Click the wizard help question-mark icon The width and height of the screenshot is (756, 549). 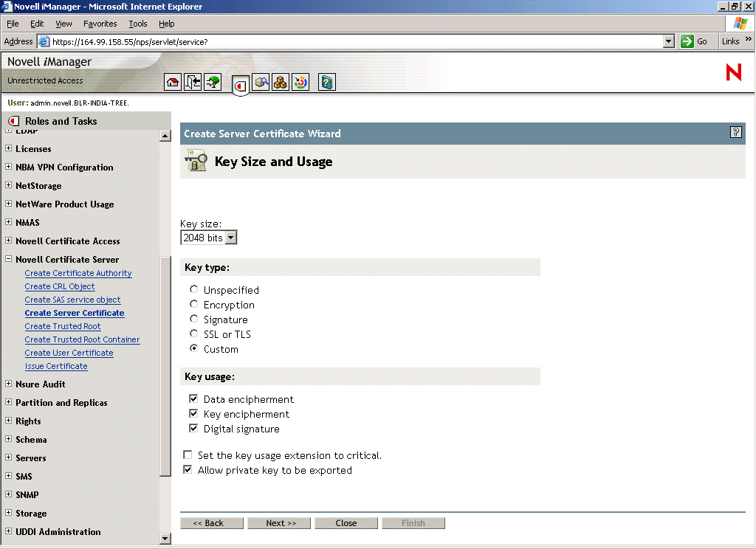[736, 132]
